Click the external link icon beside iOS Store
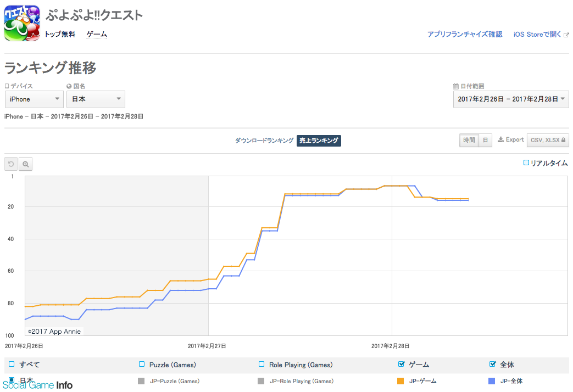 pyautogui.click(x=566, y=35)
